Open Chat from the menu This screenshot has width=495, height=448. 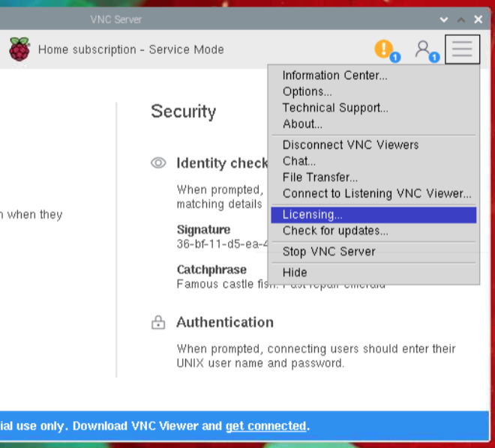tap(373, 161)
